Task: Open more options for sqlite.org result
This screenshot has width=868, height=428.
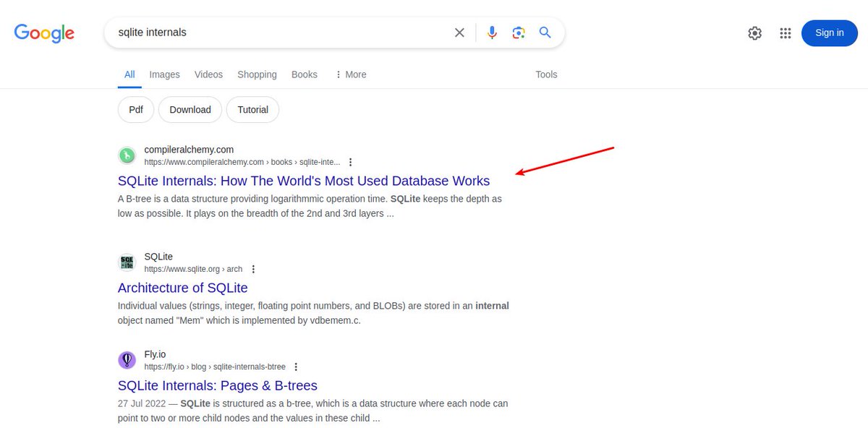Action: tap(253, 269)
